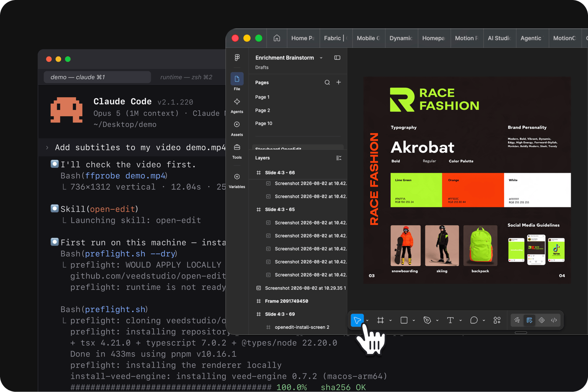The image size is (588, 392).
Task: Open the Figma main menu logo
Action: pyautogui.click(x=237, y=57)
